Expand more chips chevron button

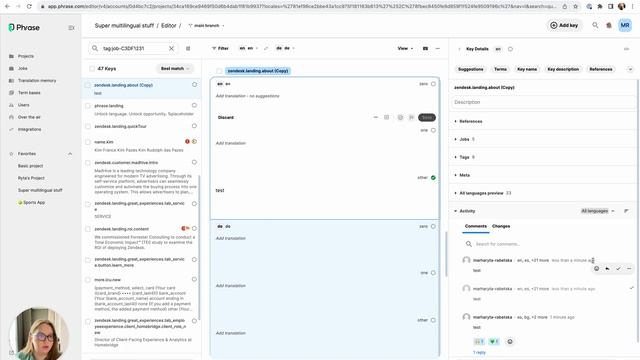click(630, 69)
